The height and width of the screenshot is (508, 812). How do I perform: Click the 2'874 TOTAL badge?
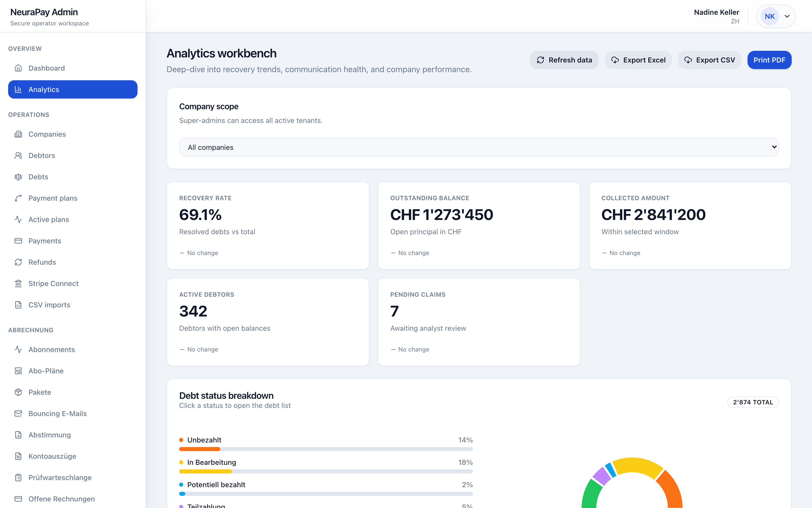click(x=753, y=402)
